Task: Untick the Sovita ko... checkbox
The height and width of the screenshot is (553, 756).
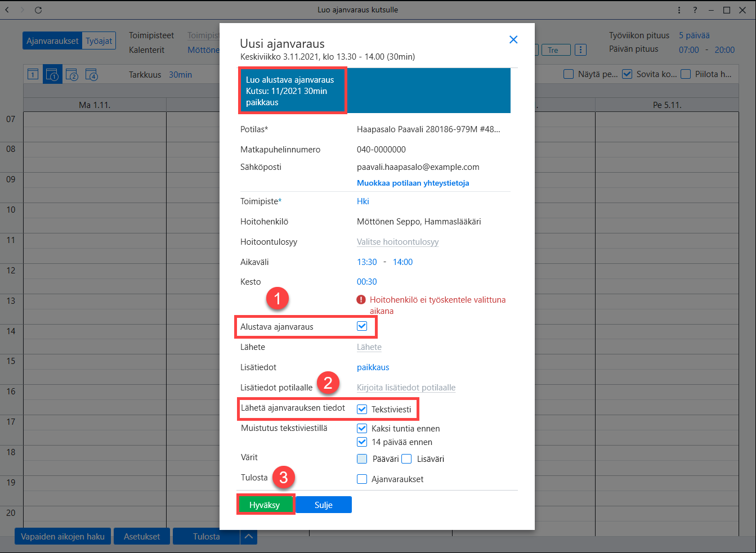Action: [627, 74]
